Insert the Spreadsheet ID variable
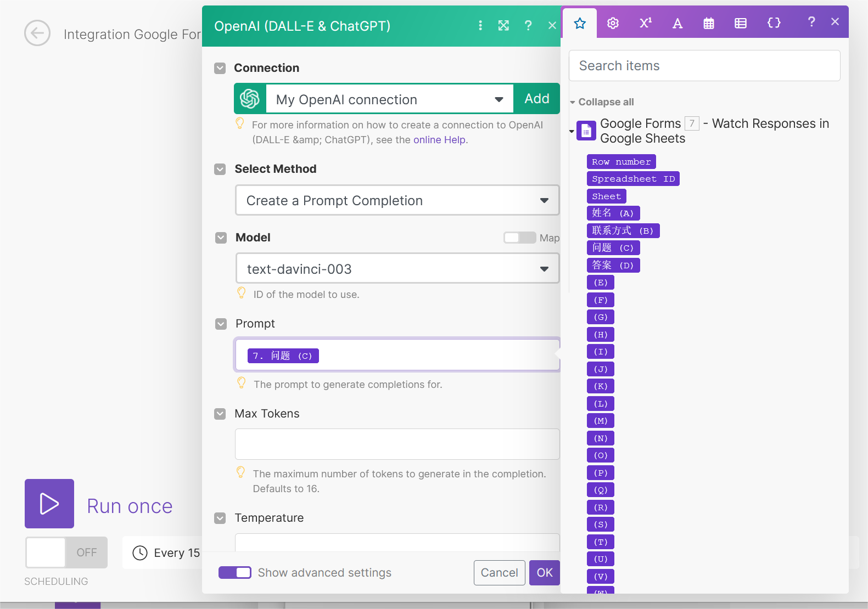This screenshot has height=609, width=868. [633, 179]
